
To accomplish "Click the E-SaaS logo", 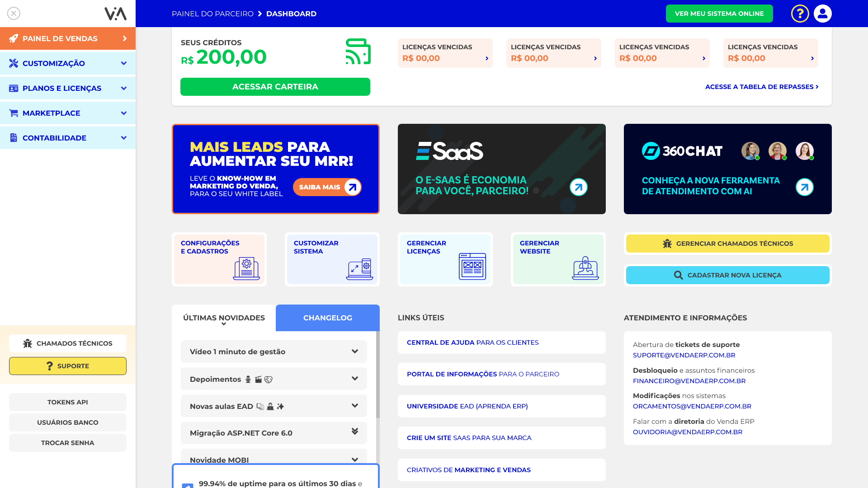I will click(449, 151).
